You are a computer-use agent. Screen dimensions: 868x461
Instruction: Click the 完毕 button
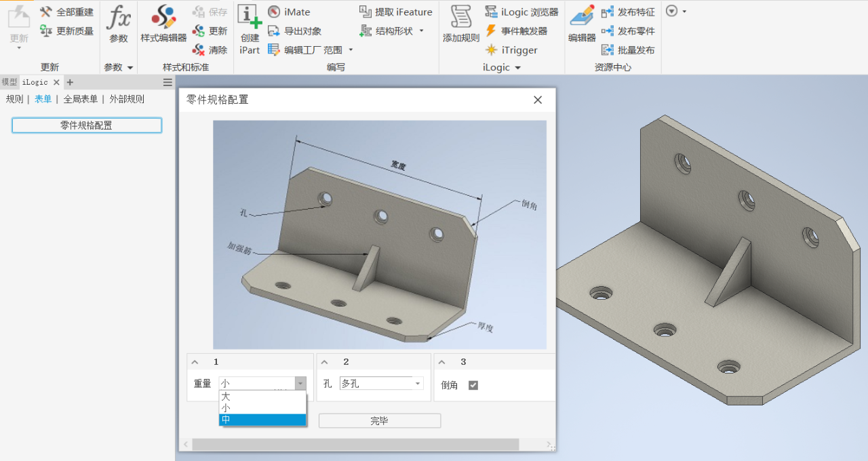click(x=380, y=421)
